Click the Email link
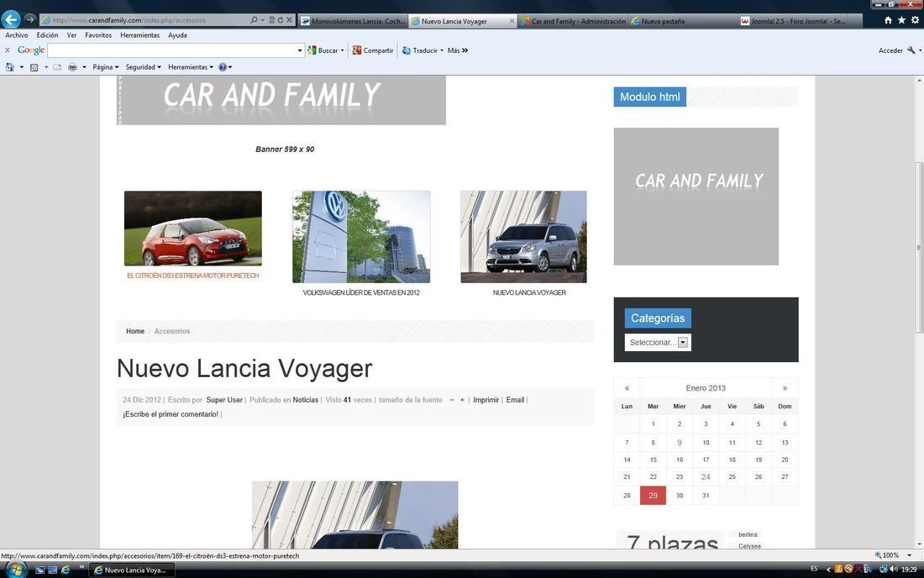Screen dimensions: 924x578 click(515, 400)
